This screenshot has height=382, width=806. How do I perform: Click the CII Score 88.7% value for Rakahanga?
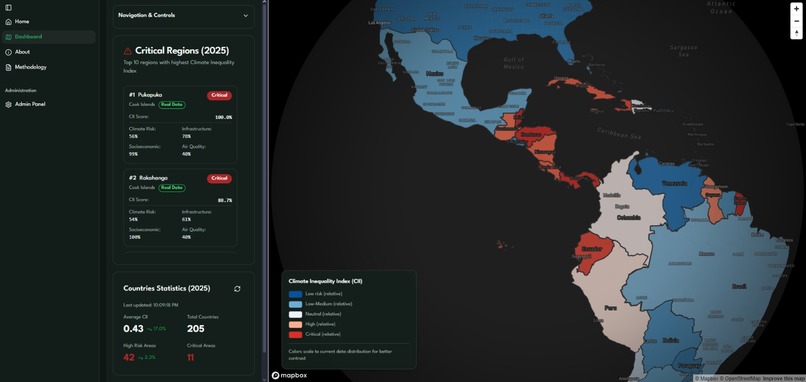click(225, 201)
